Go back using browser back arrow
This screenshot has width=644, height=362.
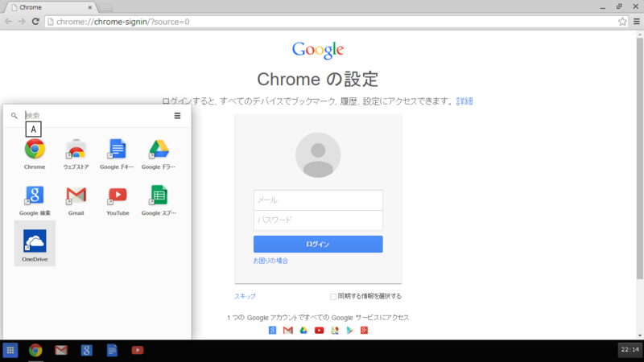(x=8, y=22)
